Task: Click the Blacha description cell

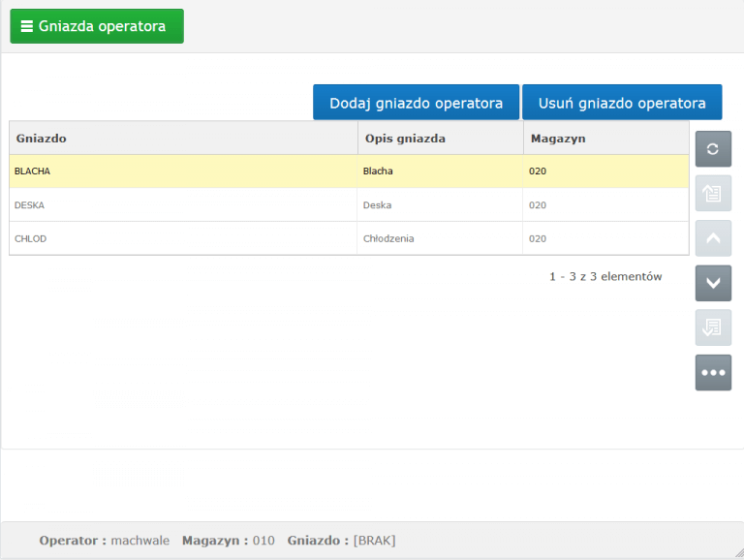Action: (x=440, y=171)
